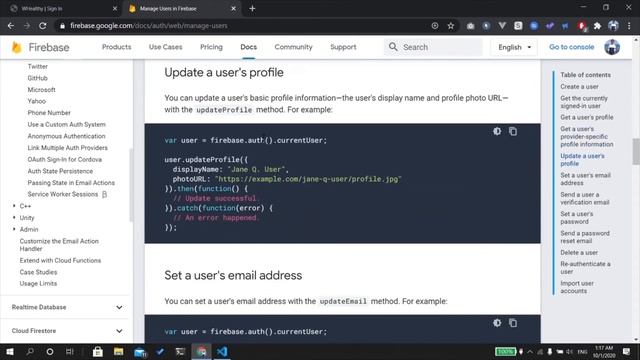Open terminal app from taskbar
Image resolution: width=640 pixels, height=360 pixels.
(180, 351)
